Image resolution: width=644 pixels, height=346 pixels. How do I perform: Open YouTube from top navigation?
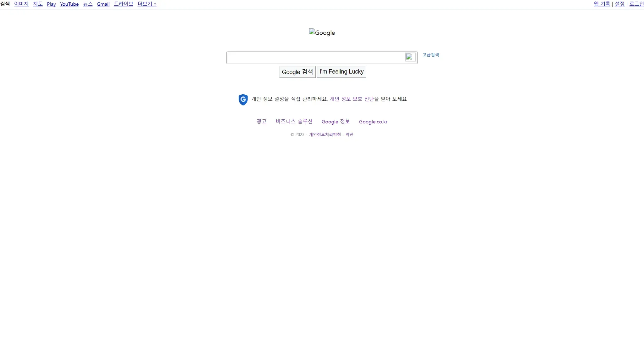[x=69, y=4]
